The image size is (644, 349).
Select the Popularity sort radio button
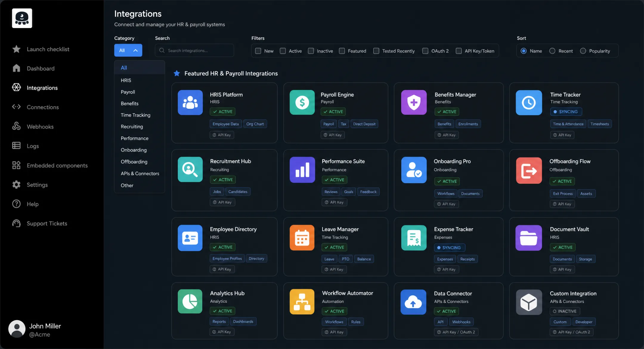(x=583, y=51)
